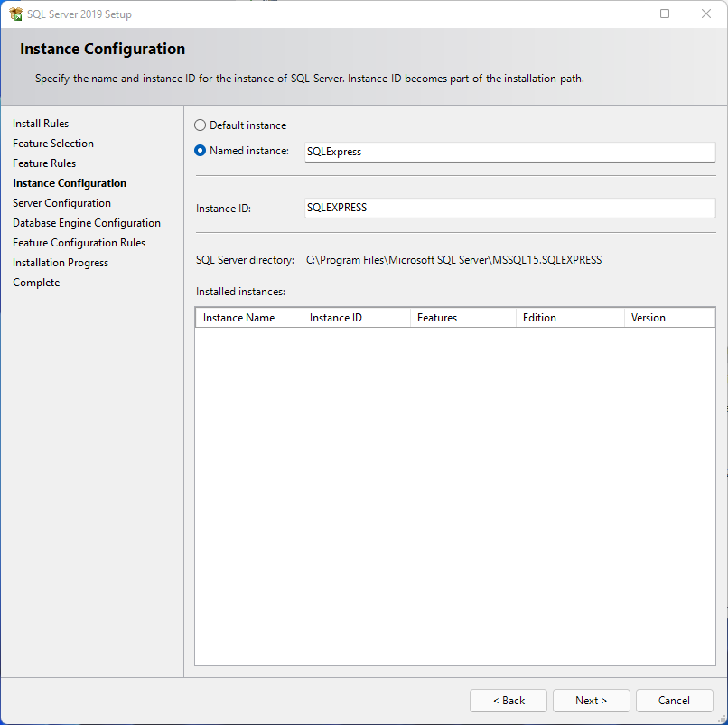This screenshot has height=725, width=728.
Task: Select the Named instance radio button
Action: [200, 151]
